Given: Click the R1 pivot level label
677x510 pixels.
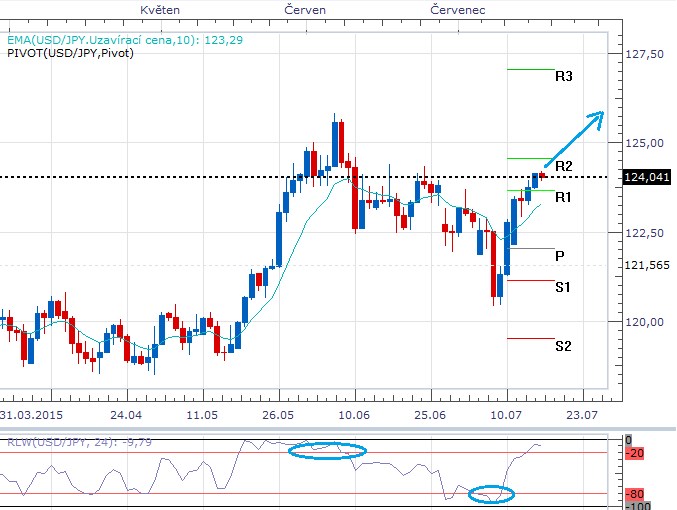Looking at the screenshot, I should (x=563, y=197).
